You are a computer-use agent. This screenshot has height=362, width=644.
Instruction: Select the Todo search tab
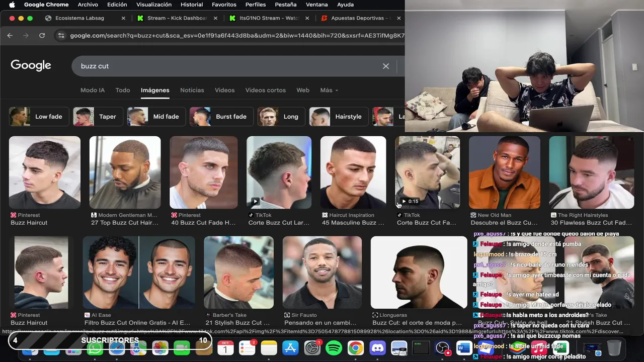pos(123,90)
